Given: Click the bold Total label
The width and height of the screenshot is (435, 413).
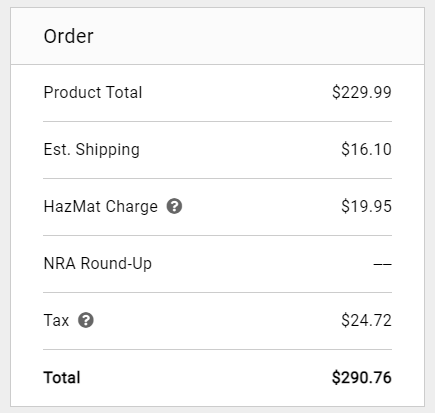Looking at the screenshot, I should pyautogui.click(x=62, y=378).
